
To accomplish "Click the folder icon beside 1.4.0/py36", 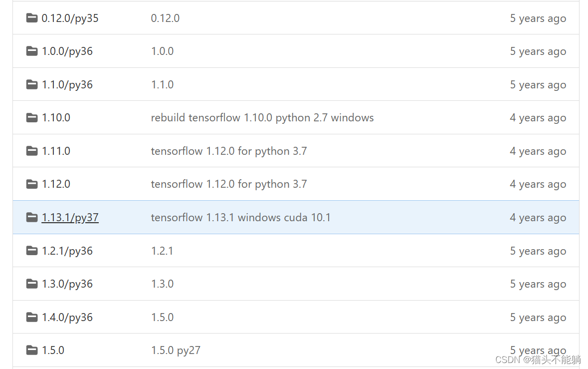I will [x=32, y=317].
